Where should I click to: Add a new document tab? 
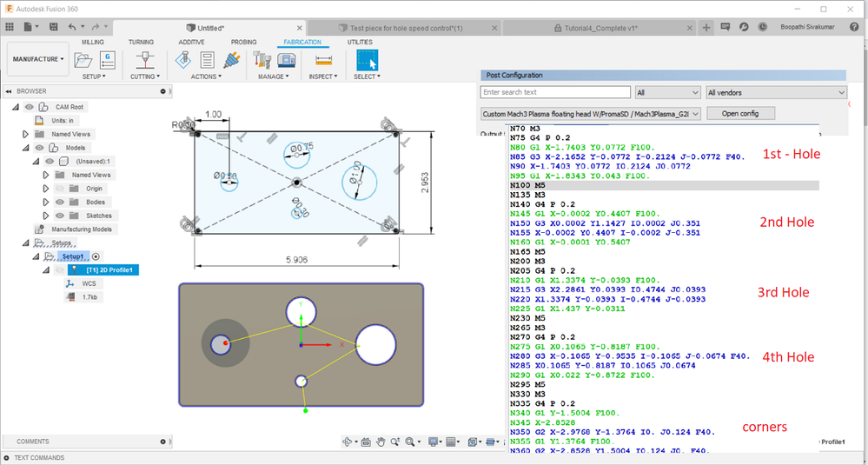[x=706, y=27]
